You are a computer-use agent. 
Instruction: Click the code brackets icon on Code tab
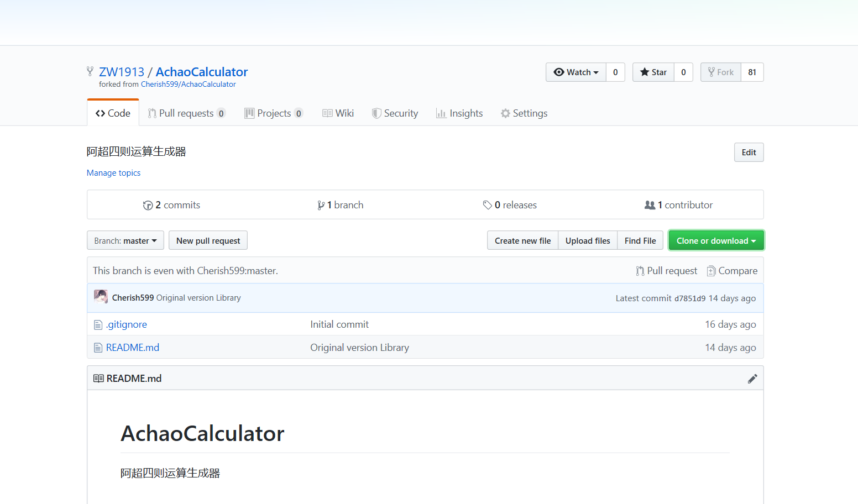(x=100, y=113)
